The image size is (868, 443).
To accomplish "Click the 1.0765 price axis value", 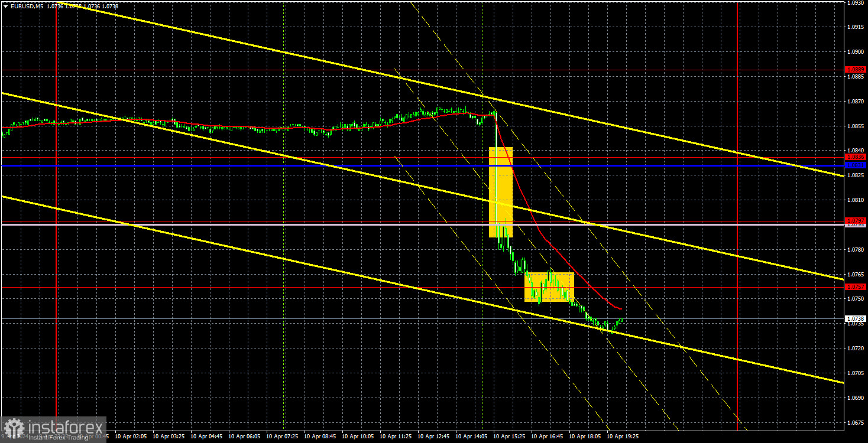I will (x=856, y=275).
